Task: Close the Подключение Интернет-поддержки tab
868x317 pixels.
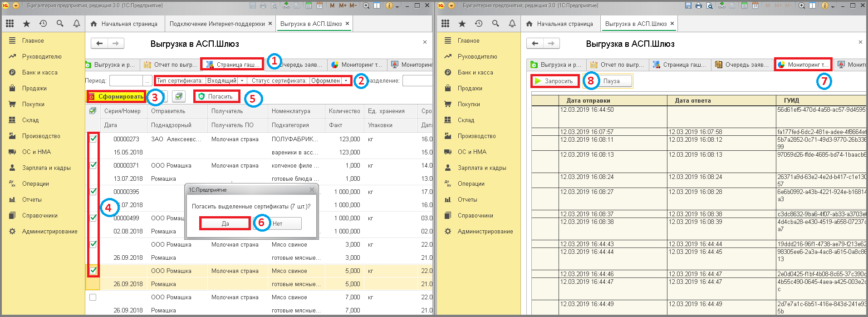Action: click(270, 24)
